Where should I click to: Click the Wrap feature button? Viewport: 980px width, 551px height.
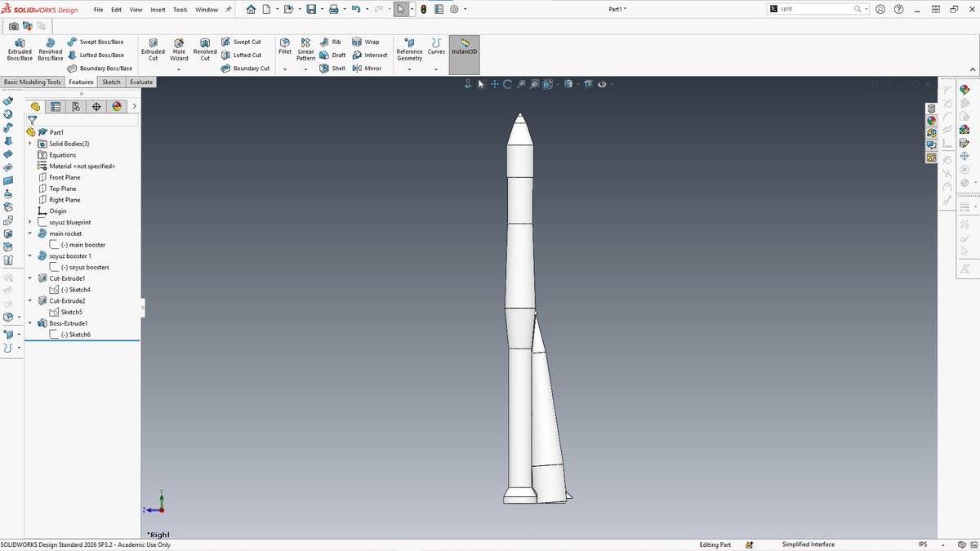(x=366, y=42)
